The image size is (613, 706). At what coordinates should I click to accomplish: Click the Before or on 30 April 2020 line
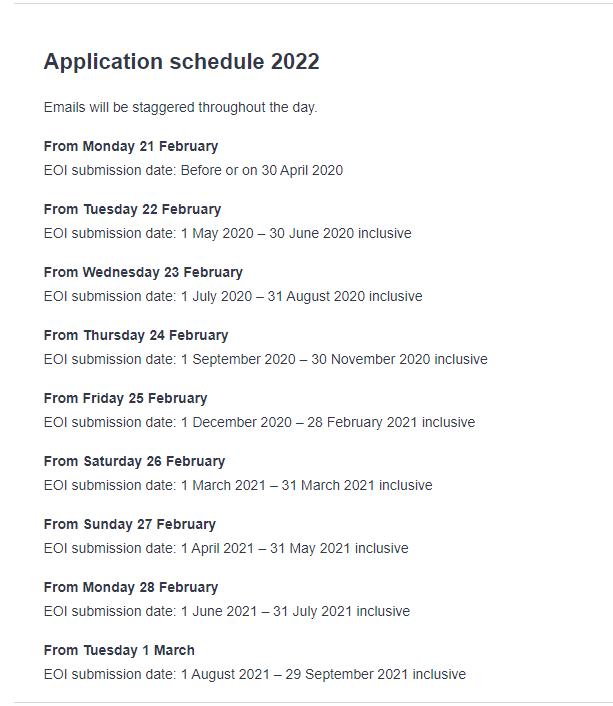pyautogui.click(x=193, y=171)
